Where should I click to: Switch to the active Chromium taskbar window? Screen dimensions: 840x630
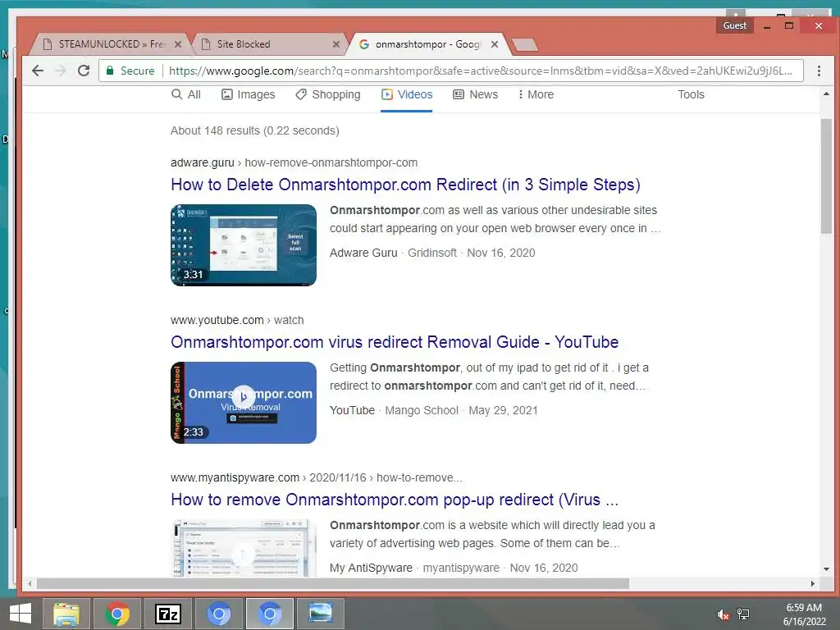(269, 614)
